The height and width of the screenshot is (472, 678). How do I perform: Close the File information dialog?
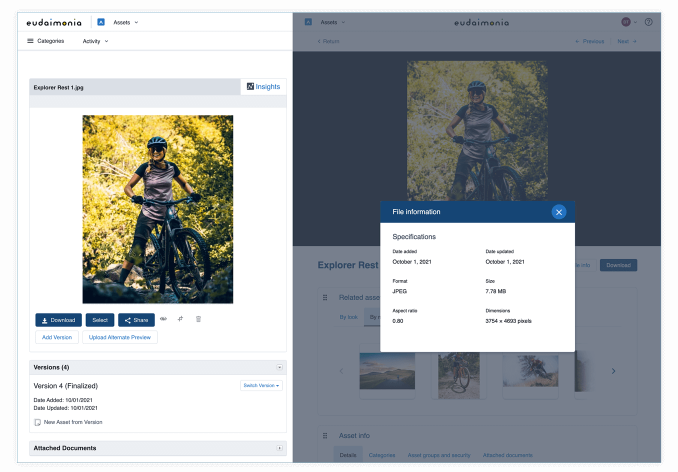click(559, 212)
